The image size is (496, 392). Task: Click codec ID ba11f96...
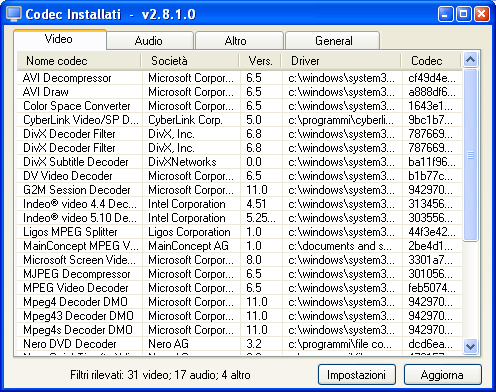pyautogui.click(x=432, y=162)
